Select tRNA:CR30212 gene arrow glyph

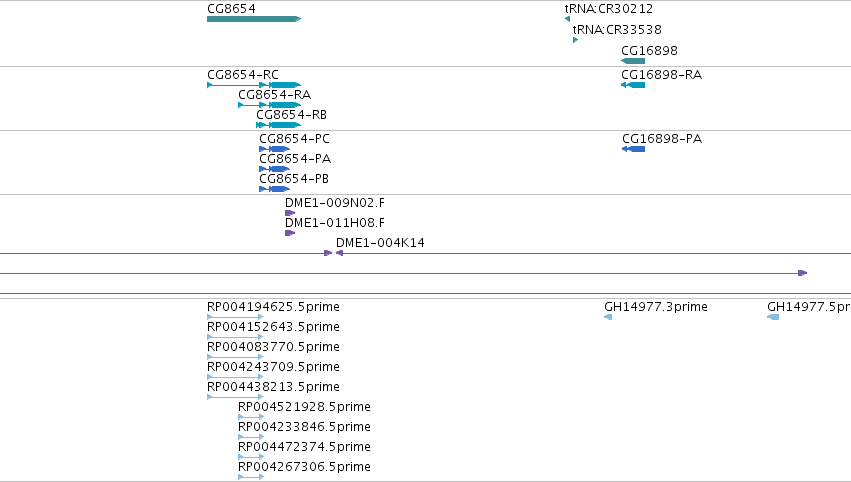tap(567, 19)
